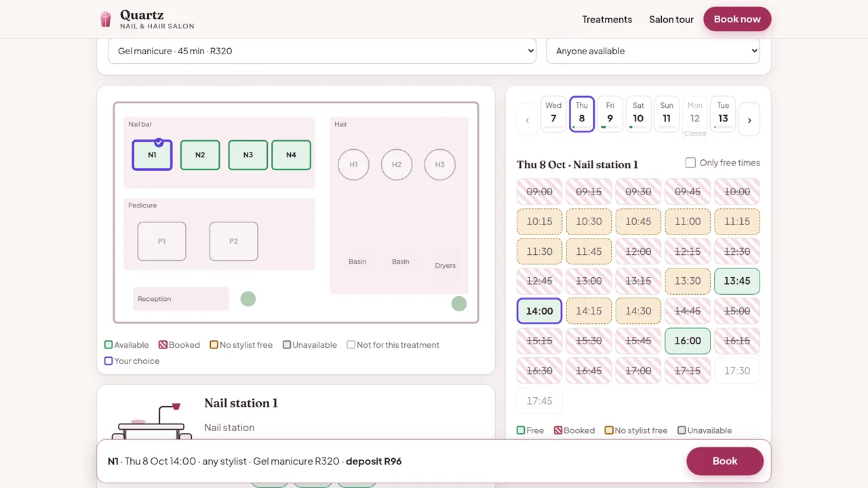Click the Booked legend striped swatch
868x488 pixels.
tap(163, 345)
